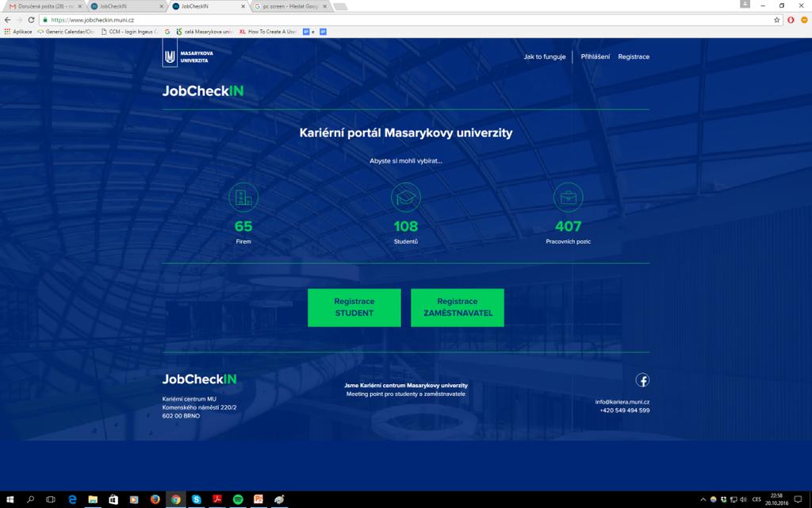812x508 pixels.
Task: Open PowerPoint from the taskbar
Action: [259, 500]
